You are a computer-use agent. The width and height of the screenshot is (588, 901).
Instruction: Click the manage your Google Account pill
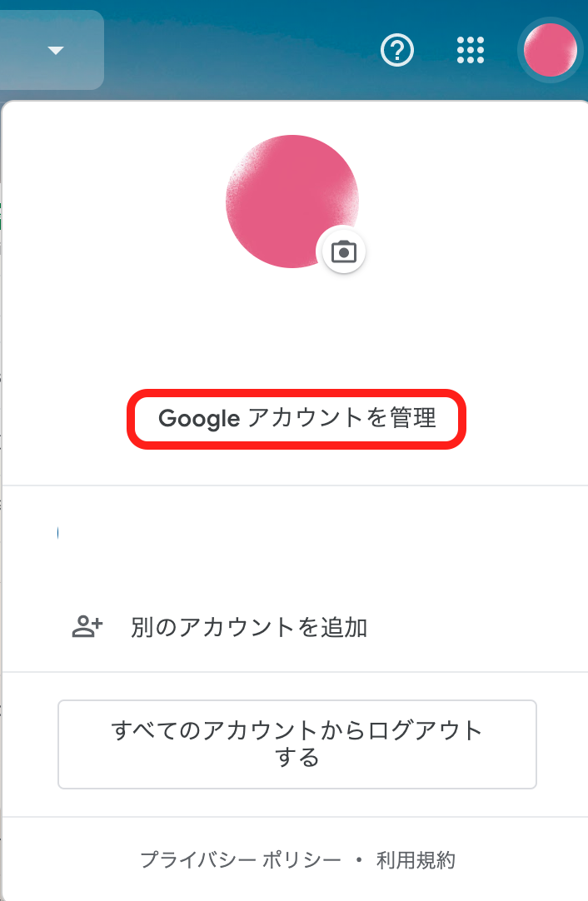(296, 420)
